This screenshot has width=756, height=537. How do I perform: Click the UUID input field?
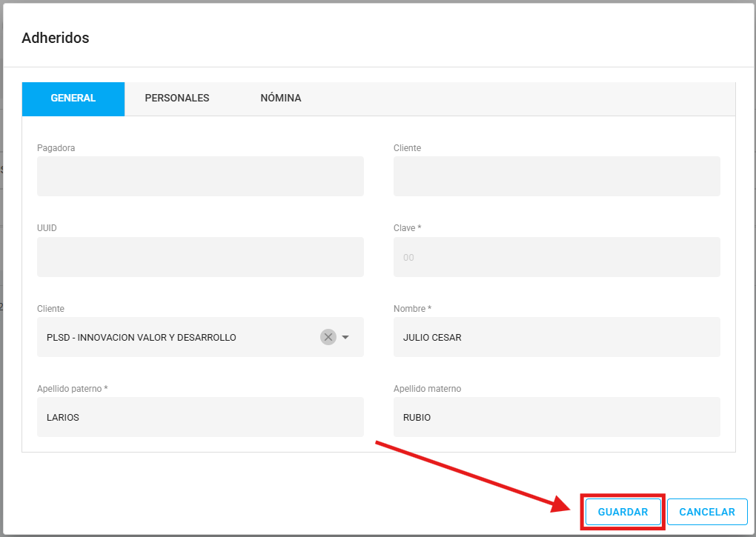[x=200, y=257]
